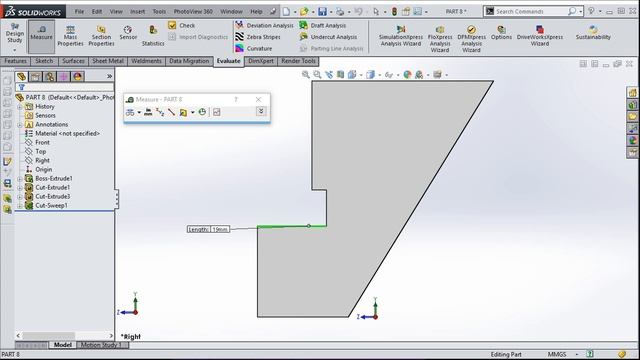Open the Insert menu

[x=138, y=11]
